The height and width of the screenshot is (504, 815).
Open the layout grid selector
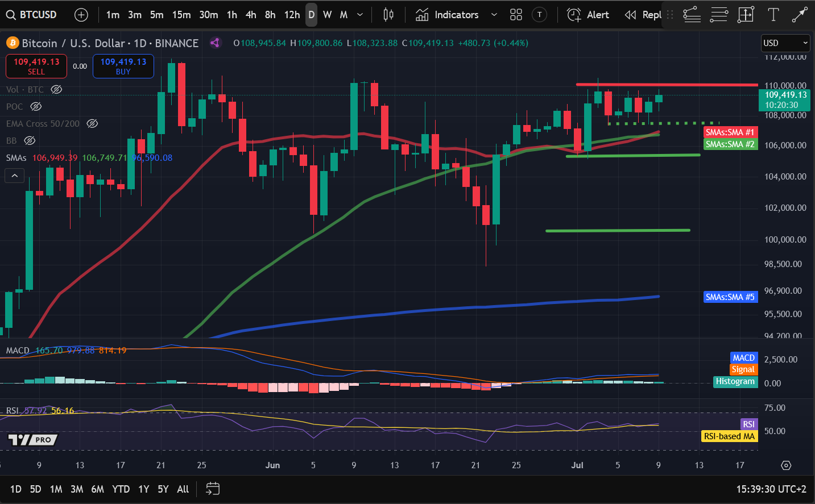click(516, 15)
